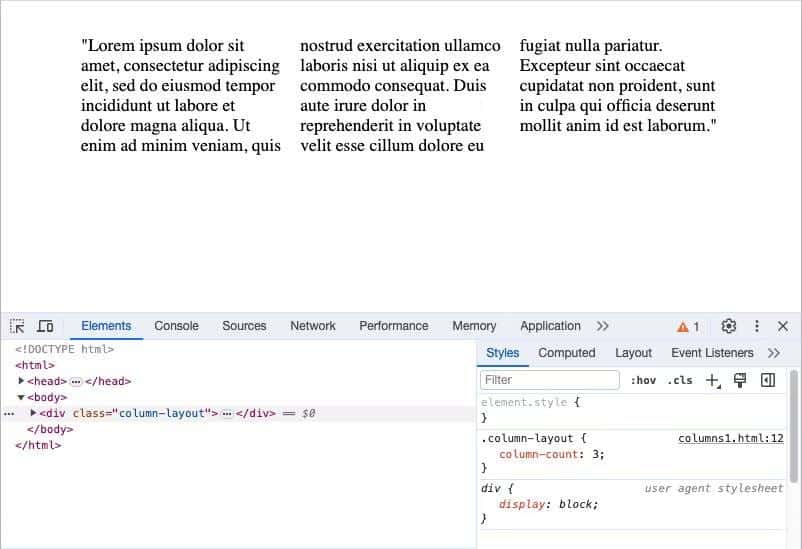This screenshot has height=549, width=802.
Task: Show more DevTools tabs chevron
Action: 603,326
